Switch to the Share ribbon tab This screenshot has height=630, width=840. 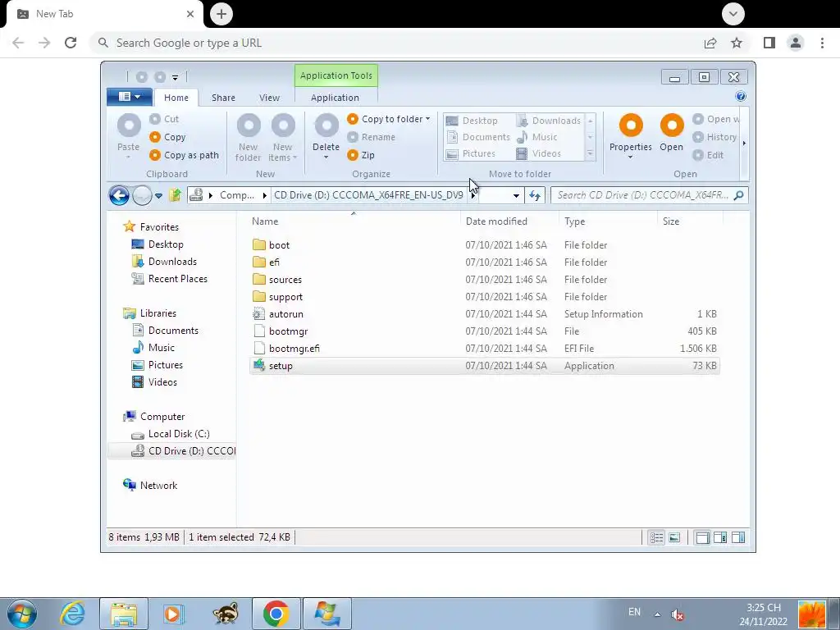(x=223, y=98)
